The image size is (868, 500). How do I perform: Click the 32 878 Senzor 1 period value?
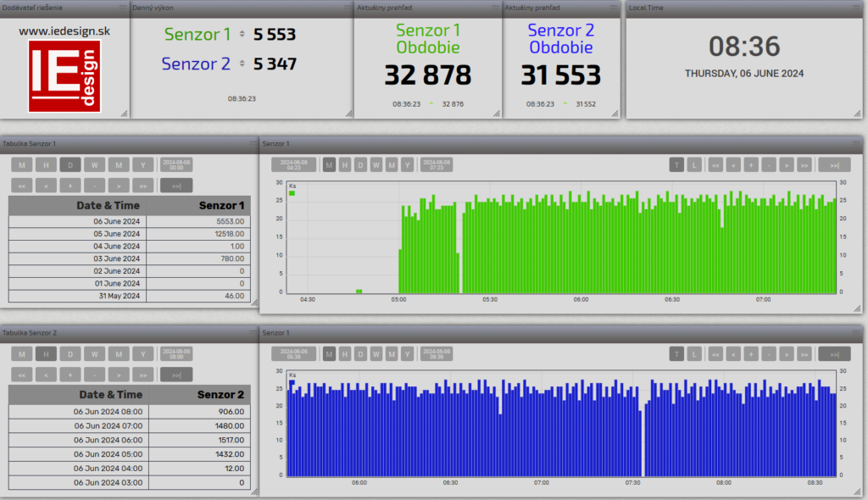(428, 75)
